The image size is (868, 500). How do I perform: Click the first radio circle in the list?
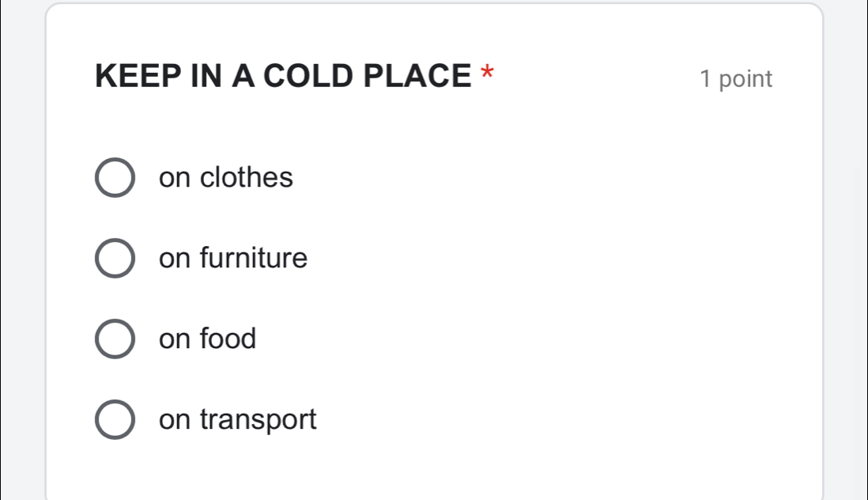click(x=115, y=177)
